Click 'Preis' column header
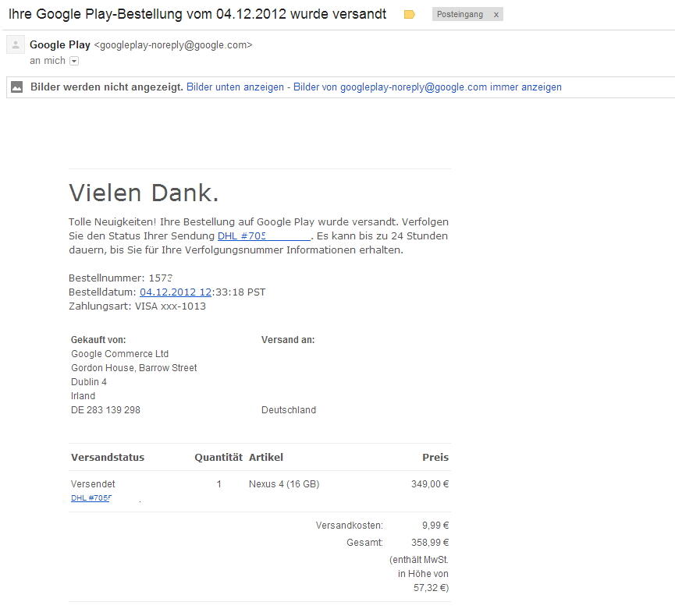Image resolution: width=675 pixels, height=616 pixels. pyautogui.click(x=435, y=457)
